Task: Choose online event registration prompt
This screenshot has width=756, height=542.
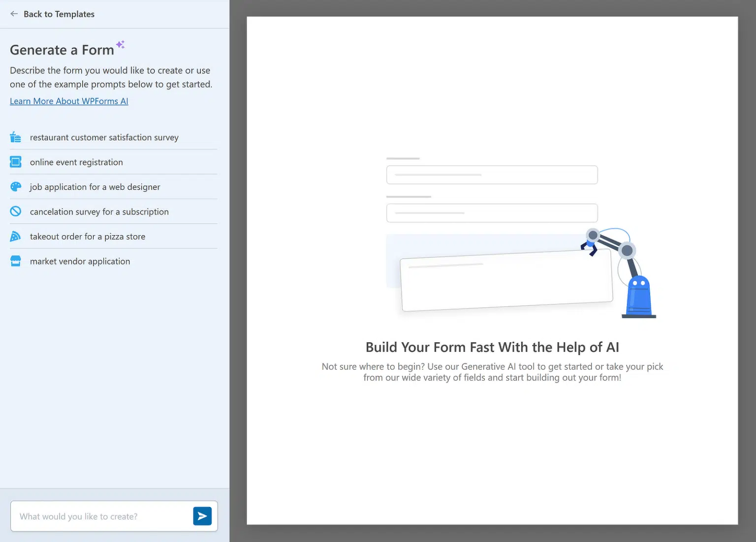Action: (x=76, y=162)
